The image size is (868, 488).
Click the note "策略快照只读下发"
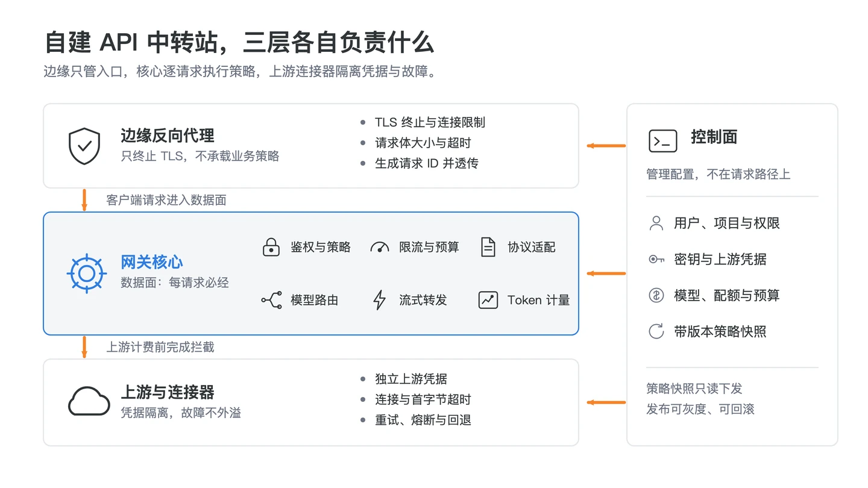point(694,389)
